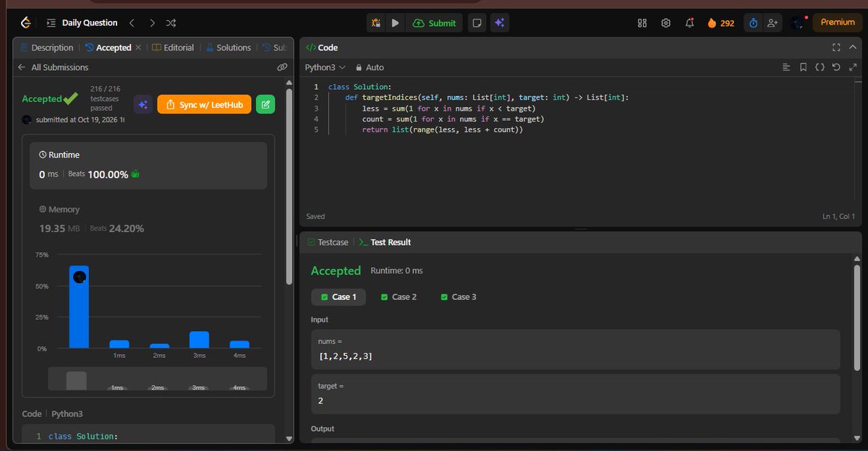The height and width of the screenshot is (451, 868).
Task: Expand the editor to fullscreen in toolbar
Action: pyautogui.click(x=852, y=67)
